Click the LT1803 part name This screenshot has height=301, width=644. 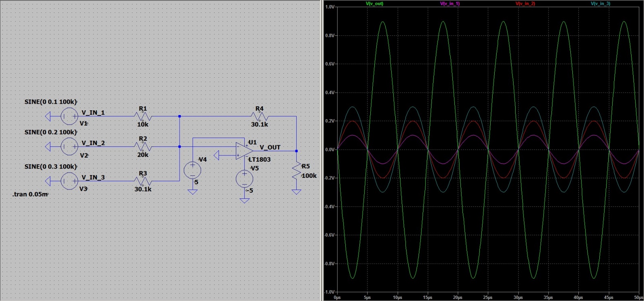point(260,159)
